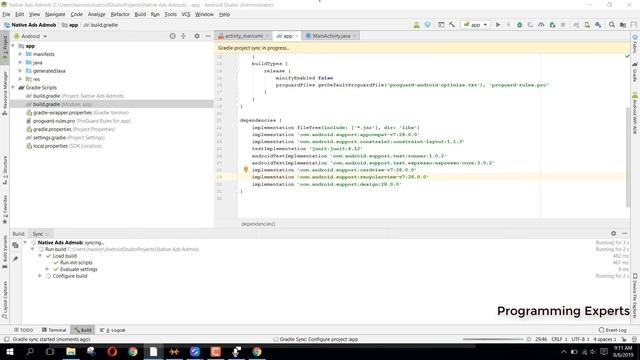This screenshot has width=640, height=360.
Task: Click the scroll-from-source target icon
Action: click(172, 36)
